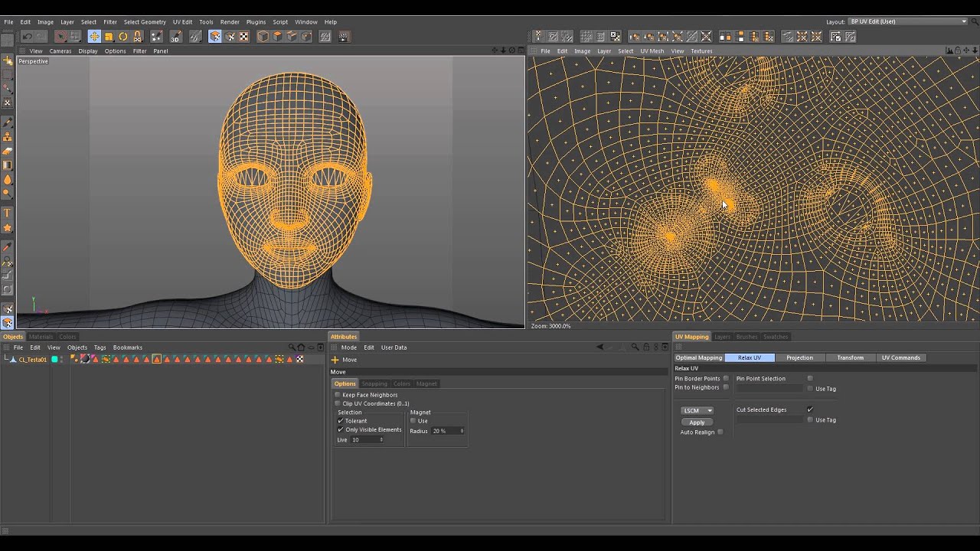Screen dimensions: 980x551
Task: Click the back arrow in Attributes manager
Action: (x=599, y=347)
